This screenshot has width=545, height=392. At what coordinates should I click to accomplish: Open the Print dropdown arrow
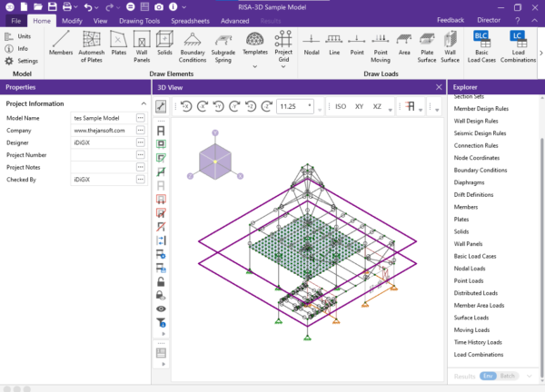(75, 7)
